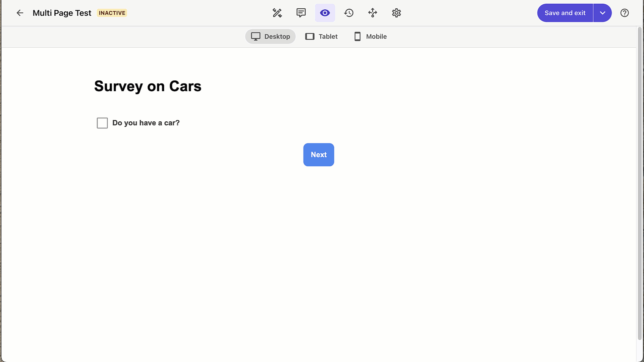This screenshot has height=362, width=644.
Task: Click Save and exit button
Action: [x=565, y=13]
